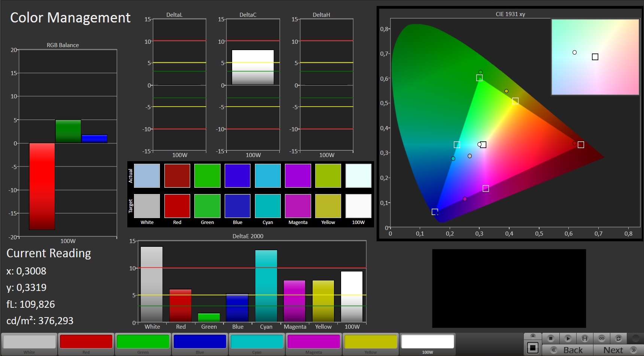Image resolution: width=644 pixels, height=356 pixels.
Task: Advance to the next page with Next
Action: (x=618, y=350)
